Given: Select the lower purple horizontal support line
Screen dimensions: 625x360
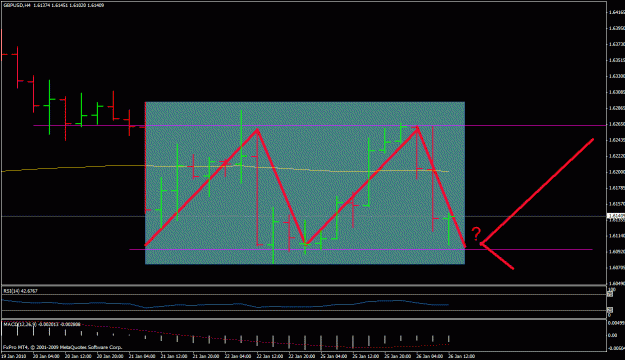Looking at the screenshot, I should pos(361,250).
